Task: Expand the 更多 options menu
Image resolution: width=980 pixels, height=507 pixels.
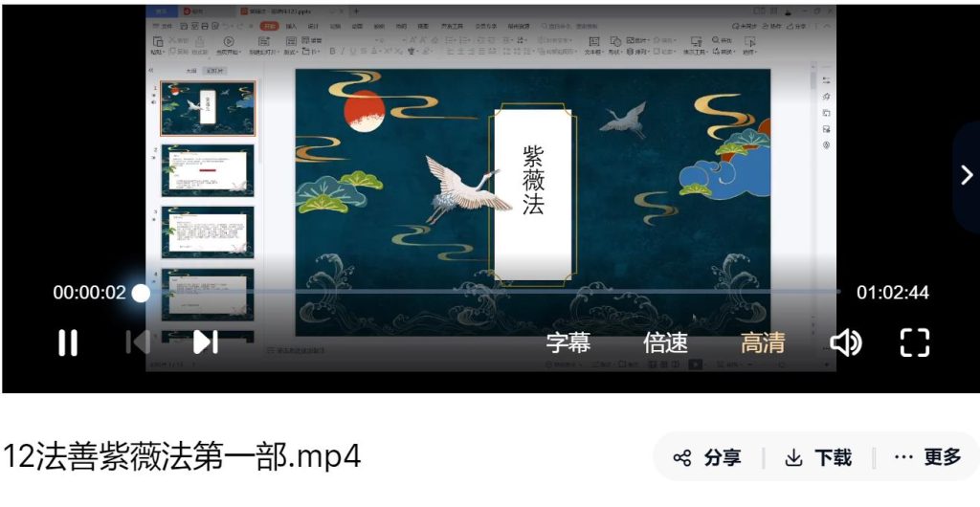Action: [927, 457]
